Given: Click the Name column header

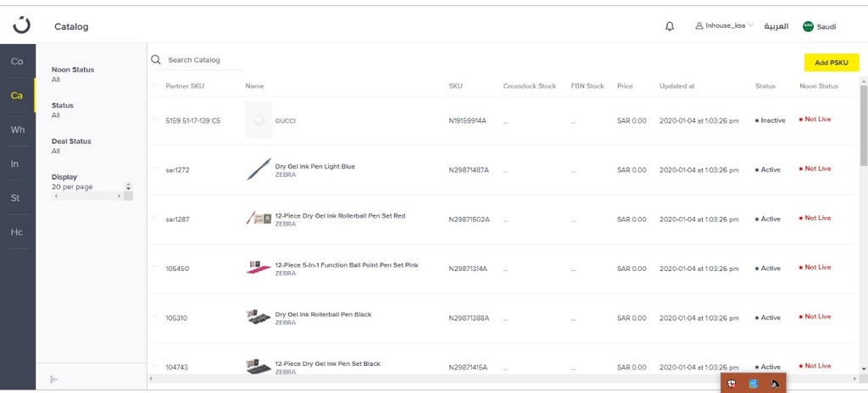Looking at the screenshot, I should 254,86.
